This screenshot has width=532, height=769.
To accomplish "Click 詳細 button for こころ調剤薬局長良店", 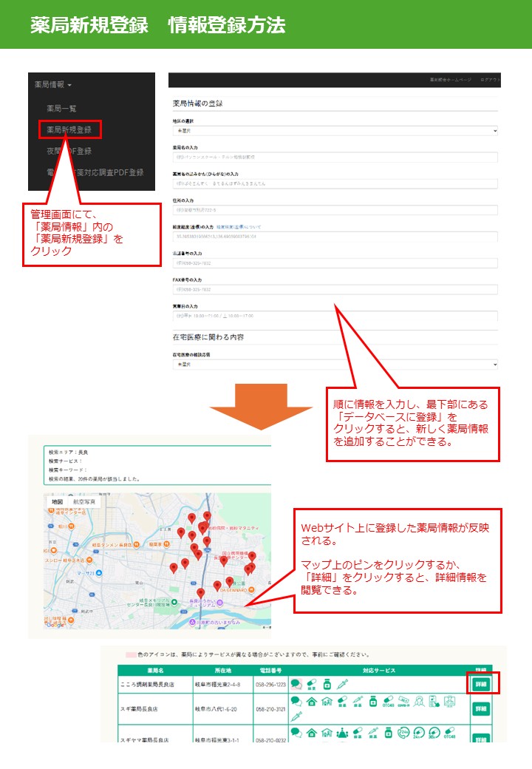I will [481, 685].
